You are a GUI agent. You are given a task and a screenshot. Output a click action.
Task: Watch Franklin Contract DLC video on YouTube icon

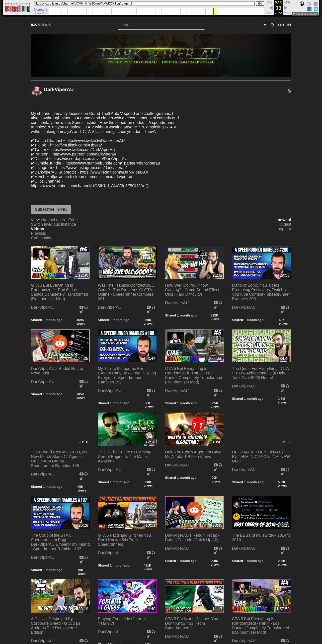click(148, 307)
